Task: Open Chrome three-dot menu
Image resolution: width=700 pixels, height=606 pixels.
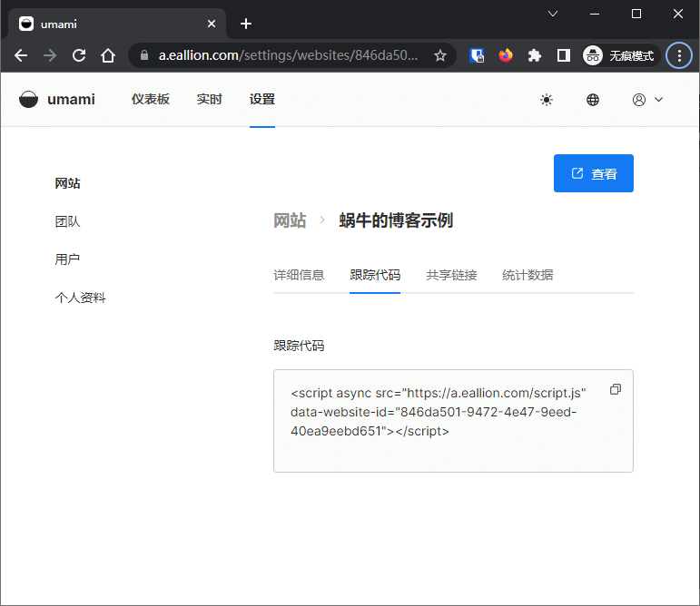Action: [679, 55]
